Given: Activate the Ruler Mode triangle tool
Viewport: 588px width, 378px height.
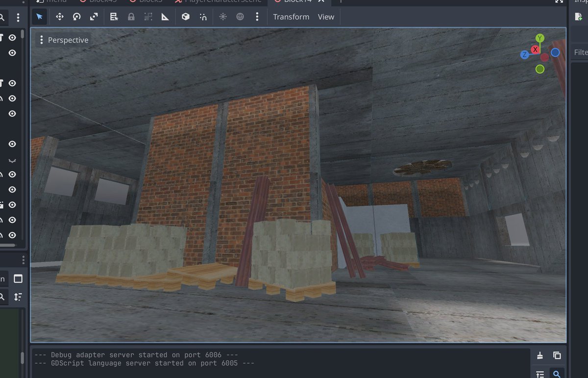Looking at the screenshot, I should point(165,17).
